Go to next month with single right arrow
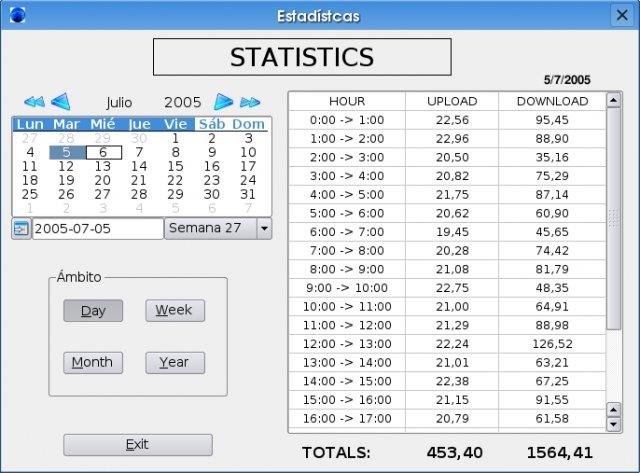Screen dimensions: 640x473 223,102
